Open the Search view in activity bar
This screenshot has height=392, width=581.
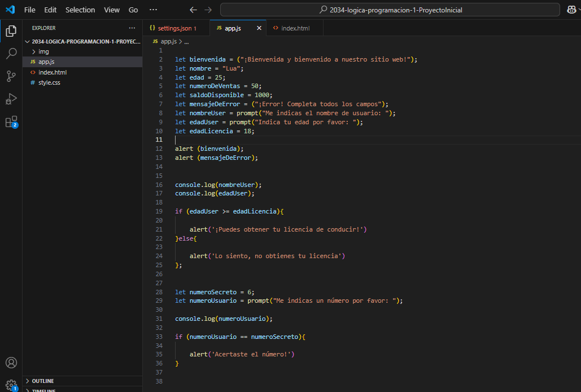tap(11, 54)
